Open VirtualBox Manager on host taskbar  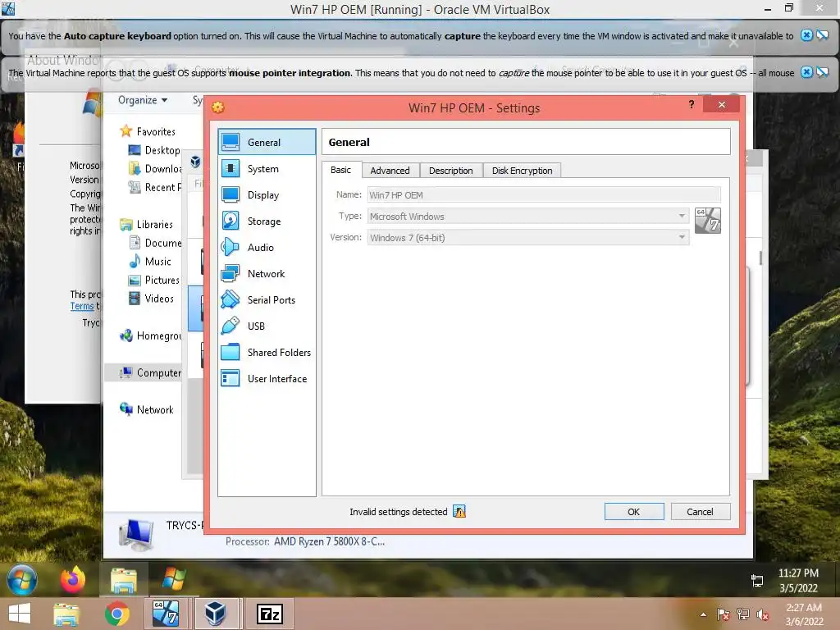tap(216, 614)
